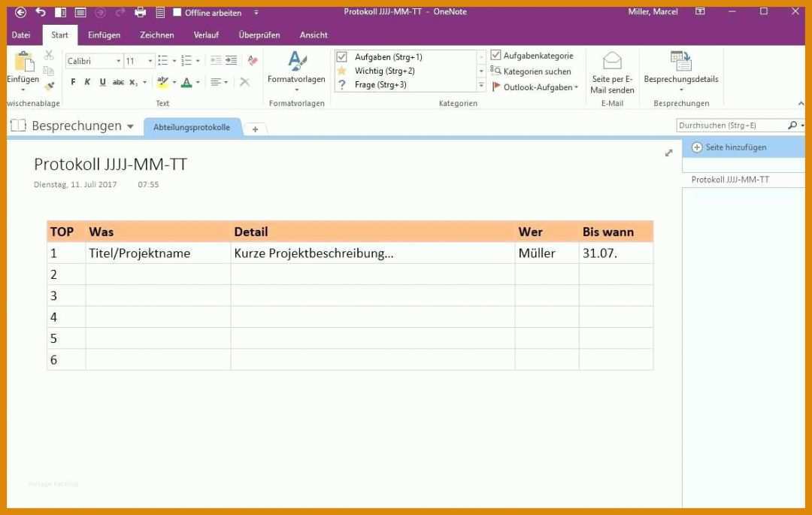Open bullet list style dropdown arrow
This screenshot has height=515, width=812.
tap(174, 61)
